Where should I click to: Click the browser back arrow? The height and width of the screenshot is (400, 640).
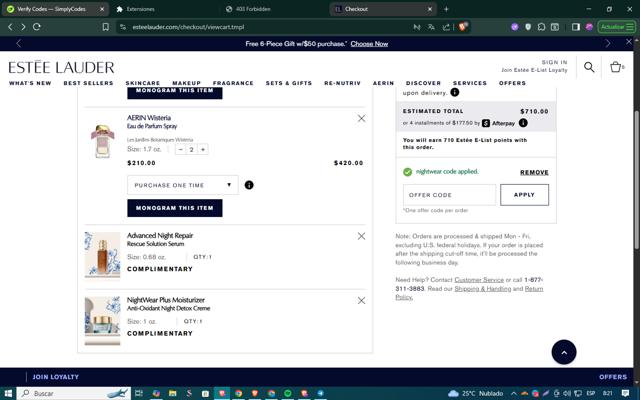click(x=11, y=27)
